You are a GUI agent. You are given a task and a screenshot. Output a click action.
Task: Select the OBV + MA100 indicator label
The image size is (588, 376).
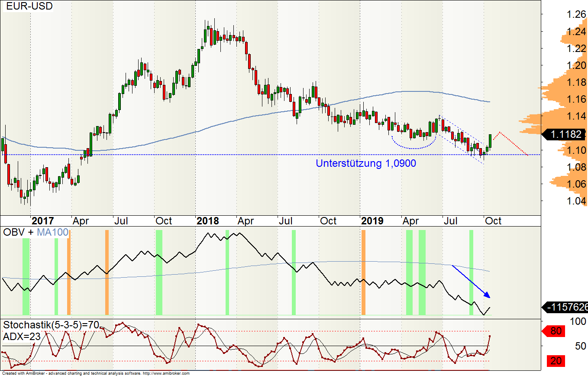pos(36,232)
